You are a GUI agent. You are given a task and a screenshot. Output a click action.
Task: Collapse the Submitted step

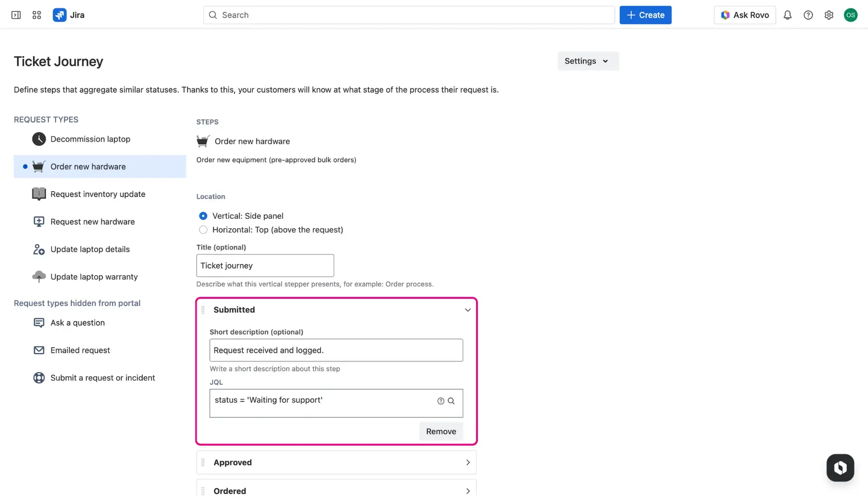(468, 310)
